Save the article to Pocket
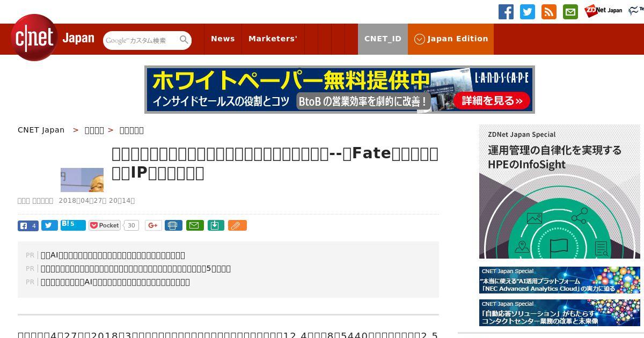 105,225
